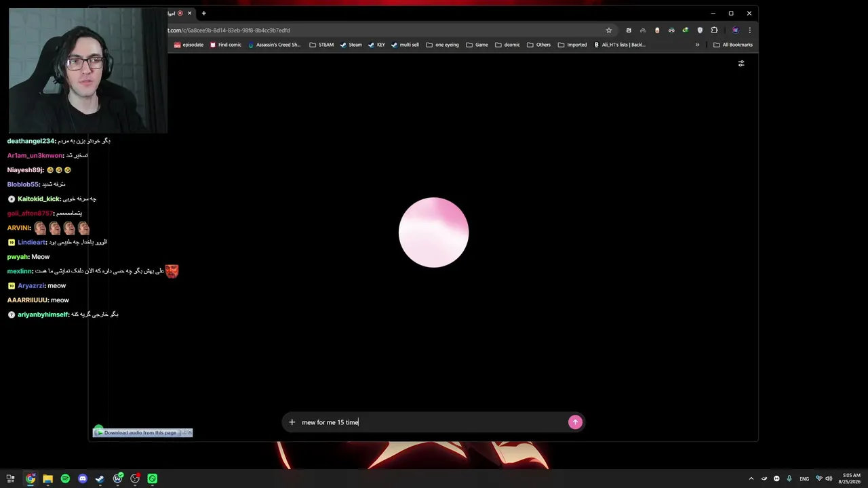Click chat username deathangel234

31,141
